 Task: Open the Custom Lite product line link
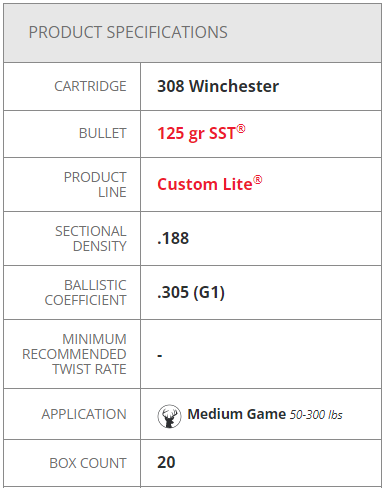pos(210,184)
